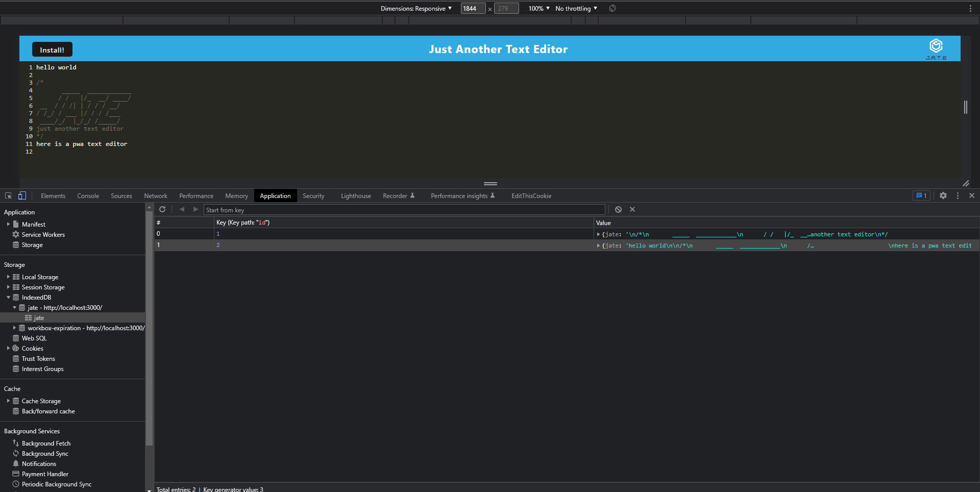The height and width of the screenshot is (492, 980).
Task: Toggle the device toolbar icon
Action: (21, 195)
